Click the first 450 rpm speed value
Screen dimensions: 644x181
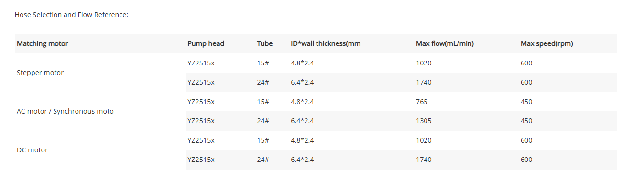coord(526,102)
